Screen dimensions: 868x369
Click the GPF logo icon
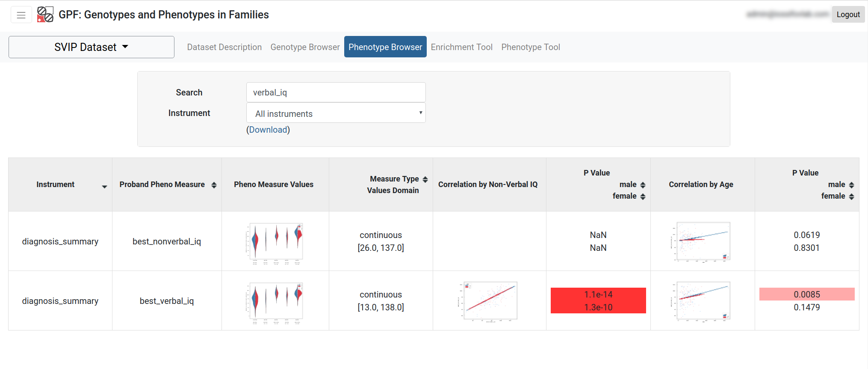(x=45, y=15)
